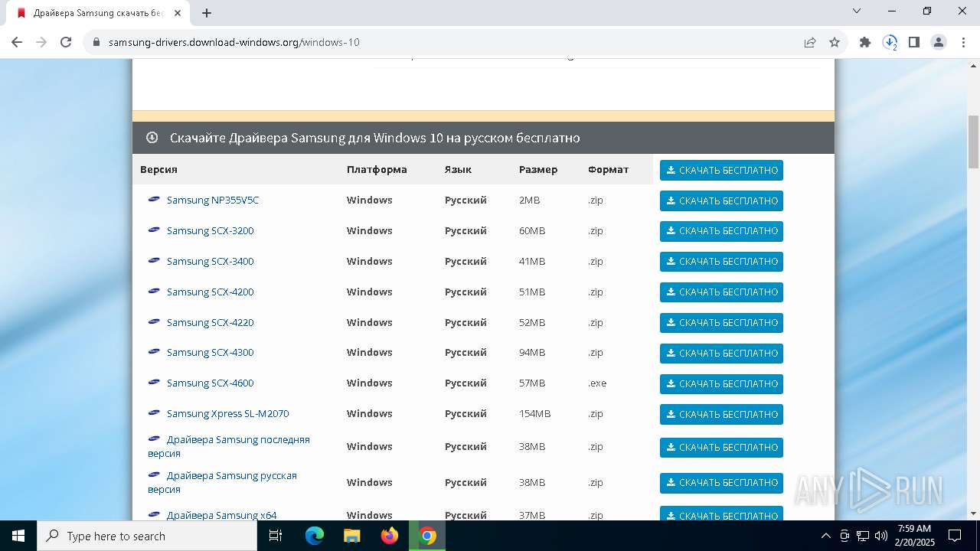980x551 pixels.
Task: Launch Microsoft Edge from the taskbar
Action: (315, 536)
